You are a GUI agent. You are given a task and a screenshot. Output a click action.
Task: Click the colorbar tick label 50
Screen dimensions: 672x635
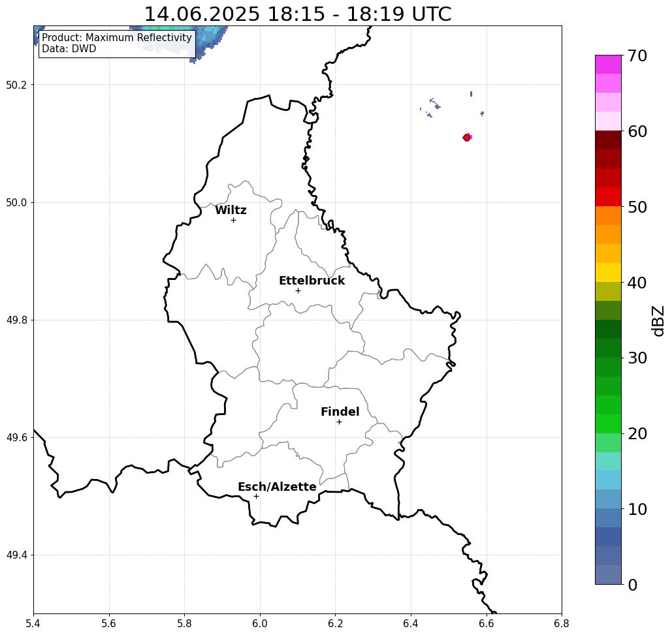[x=637, y=207]
